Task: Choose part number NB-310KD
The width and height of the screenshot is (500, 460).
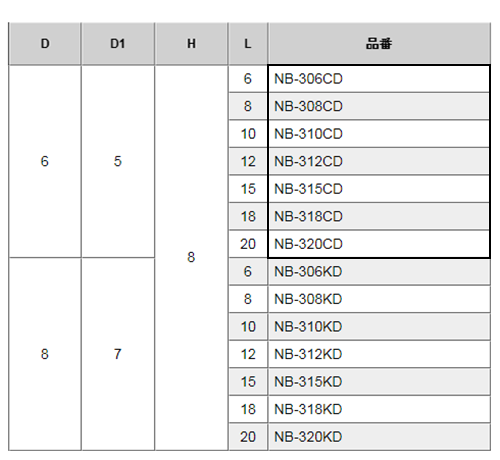Action: coord(379,327)
